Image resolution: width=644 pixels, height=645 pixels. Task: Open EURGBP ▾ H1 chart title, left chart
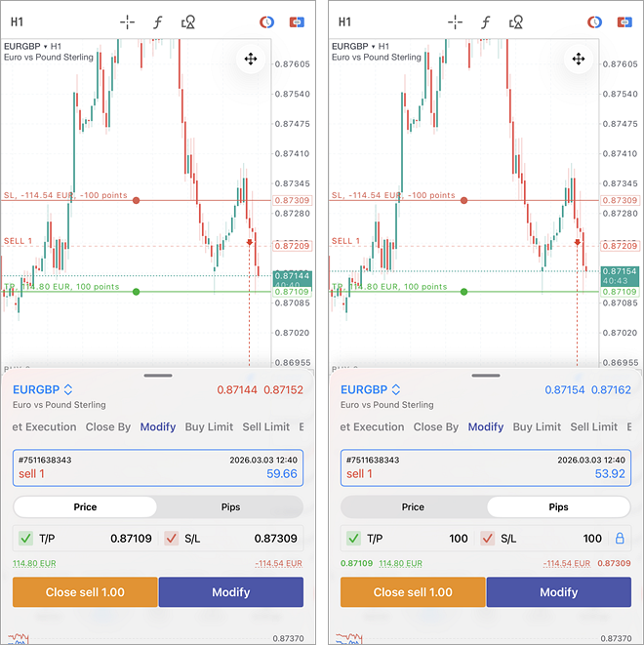click(32, 46)
